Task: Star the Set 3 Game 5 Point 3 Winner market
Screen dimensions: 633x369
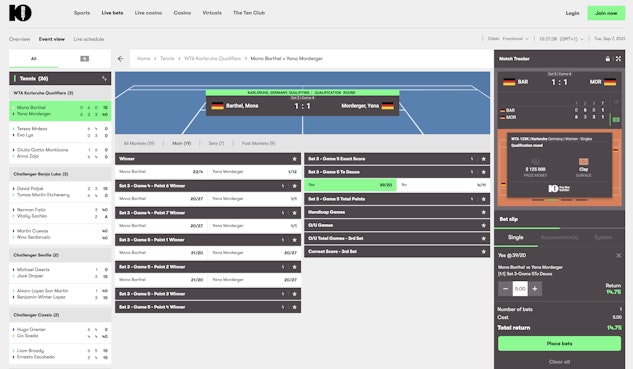Action: coord(294,294)
